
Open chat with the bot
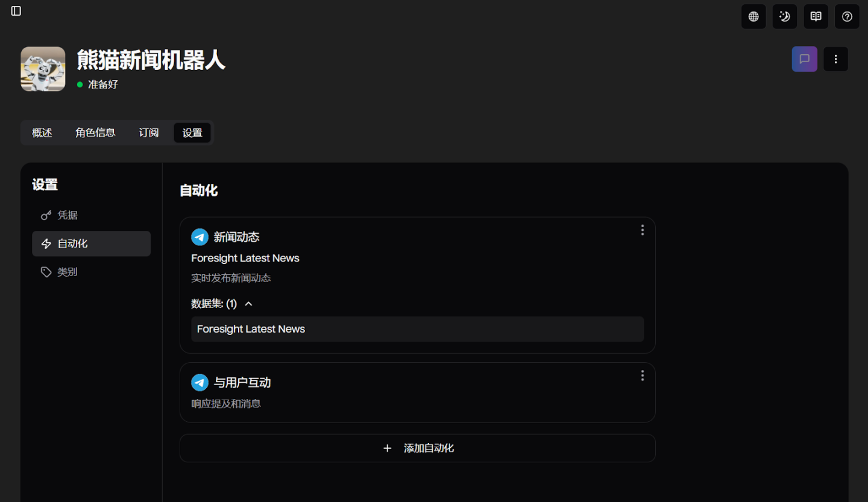tap(805, 59)
